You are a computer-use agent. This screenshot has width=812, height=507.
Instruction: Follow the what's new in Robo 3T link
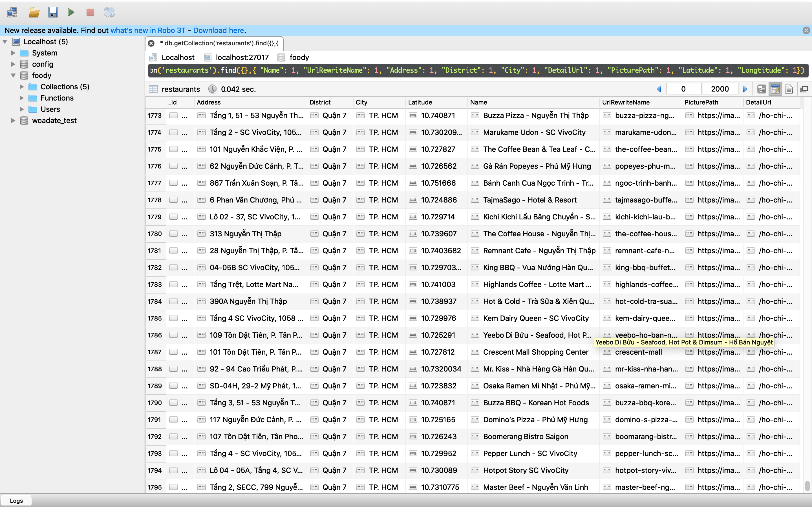coord(148,30)
